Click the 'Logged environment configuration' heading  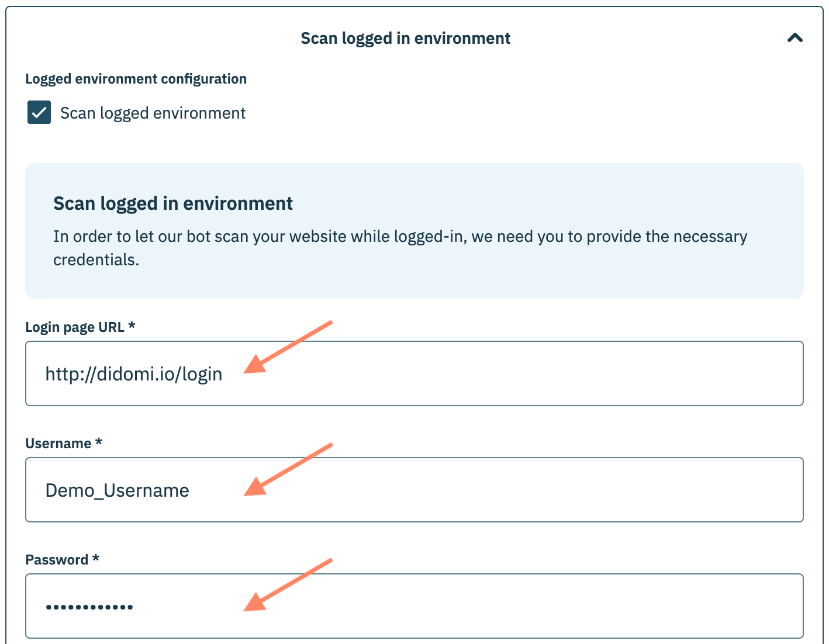tap(136, 79)
